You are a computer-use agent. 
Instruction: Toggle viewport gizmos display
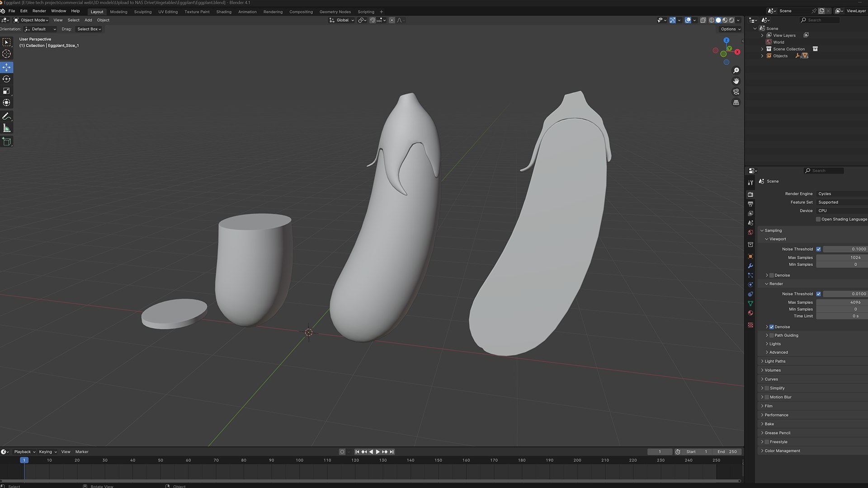(673, 20)
